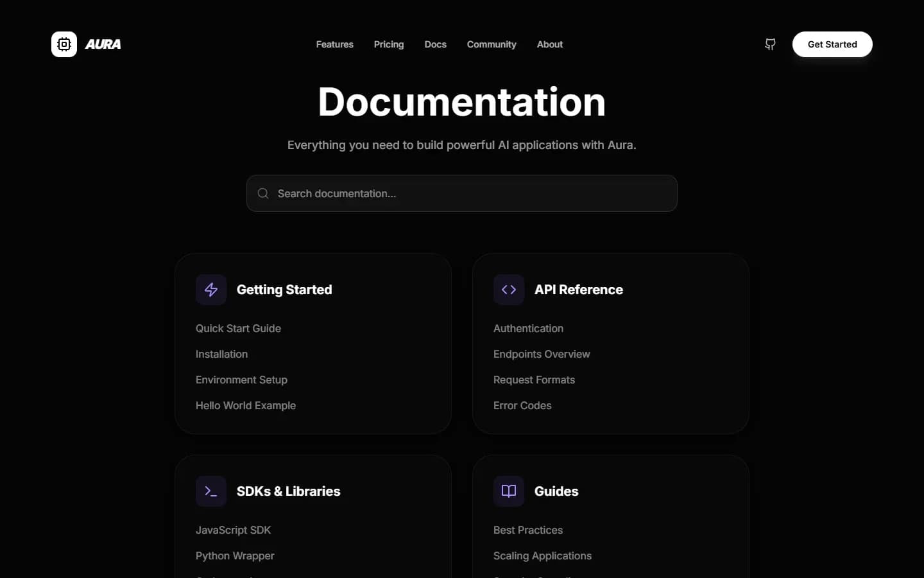Open the Python Wrapper link
The image size is (924, 578).
[x=235, y=556]
